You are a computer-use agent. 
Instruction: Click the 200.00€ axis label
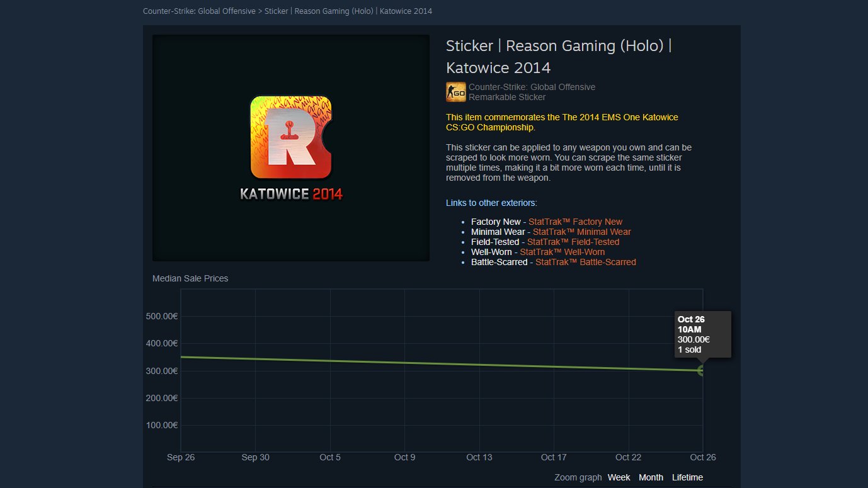[162, 398]
